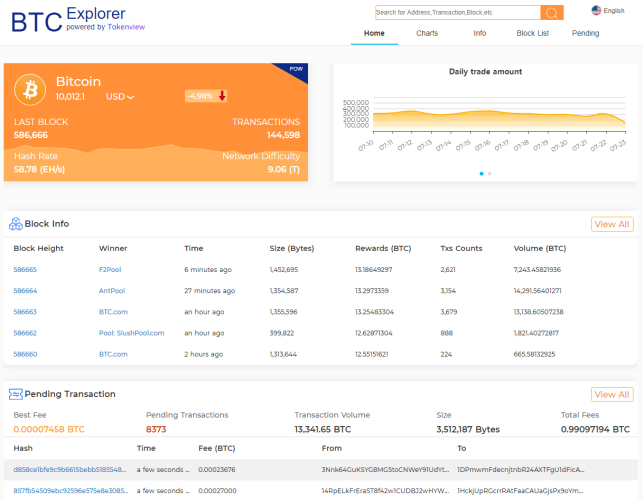Click the Tokenview powered-by link
643x500 pixels.
click(x=126, y=27)
